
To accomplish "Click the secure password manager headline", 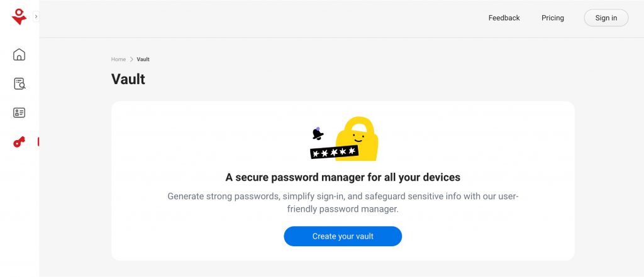I will 343,178.
